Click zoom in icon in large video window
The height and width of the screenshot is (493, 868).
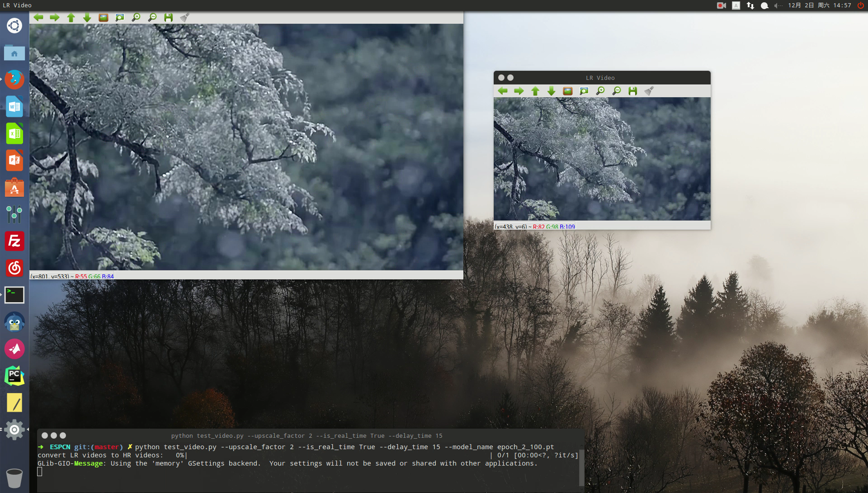136,18
